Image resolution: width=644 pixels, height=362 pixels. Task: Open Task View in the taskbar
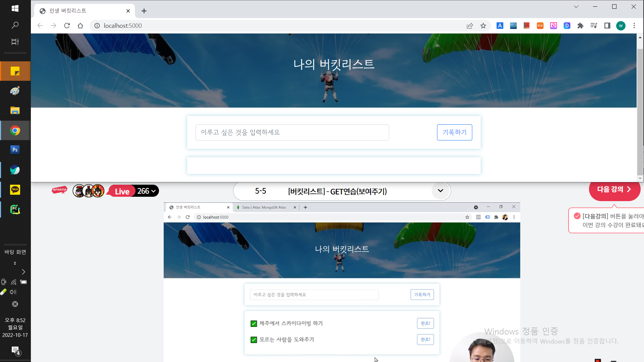[x=15, y=42]
